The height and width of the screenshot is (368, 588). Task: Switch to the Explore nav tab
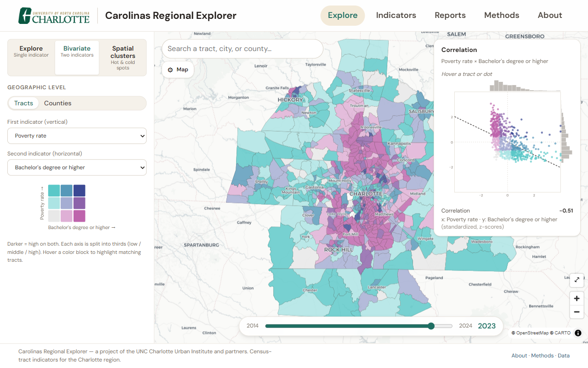(343, 15)
